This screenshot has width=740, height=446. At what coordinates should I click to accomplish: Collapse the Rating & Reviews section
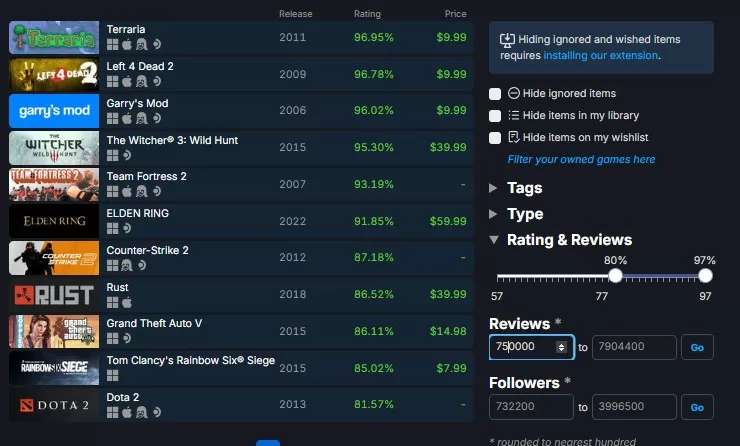(494, 240)
